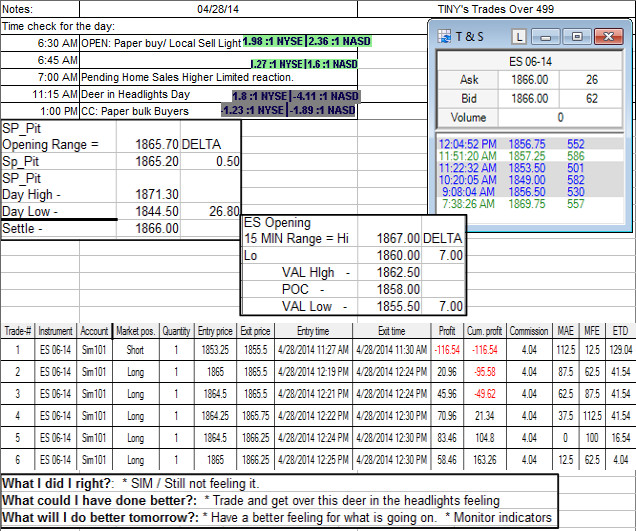The image size is (636, 531).
Task: Sort by the Instrument column header
Action: (55, 331)
